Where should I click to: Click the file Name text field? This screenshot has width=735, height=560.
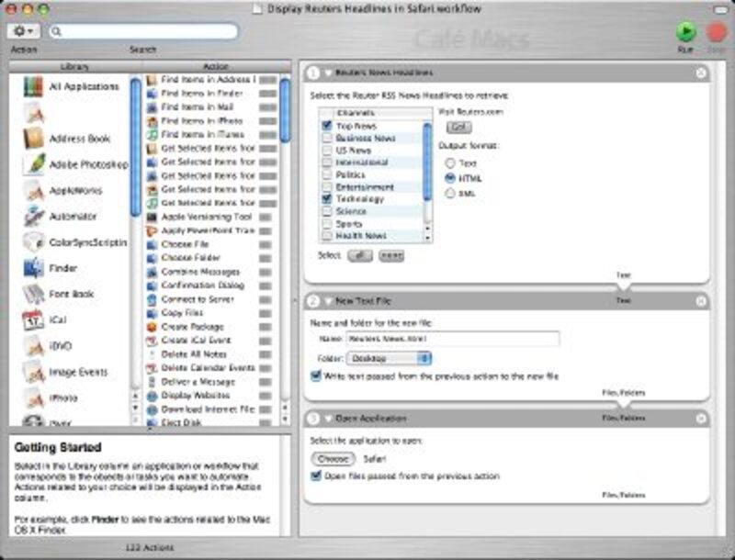tap(453, 339)
